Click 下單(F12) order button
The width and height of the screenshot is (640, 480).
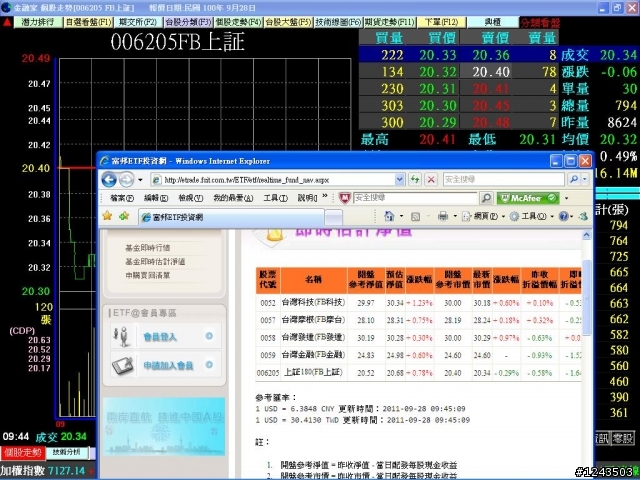(x=441, y=22)
